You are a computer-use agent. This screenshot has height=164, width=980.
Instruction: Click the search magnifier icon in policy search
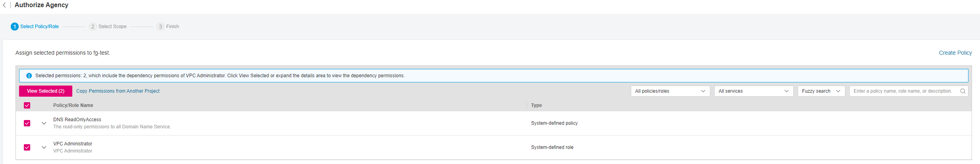963,91
